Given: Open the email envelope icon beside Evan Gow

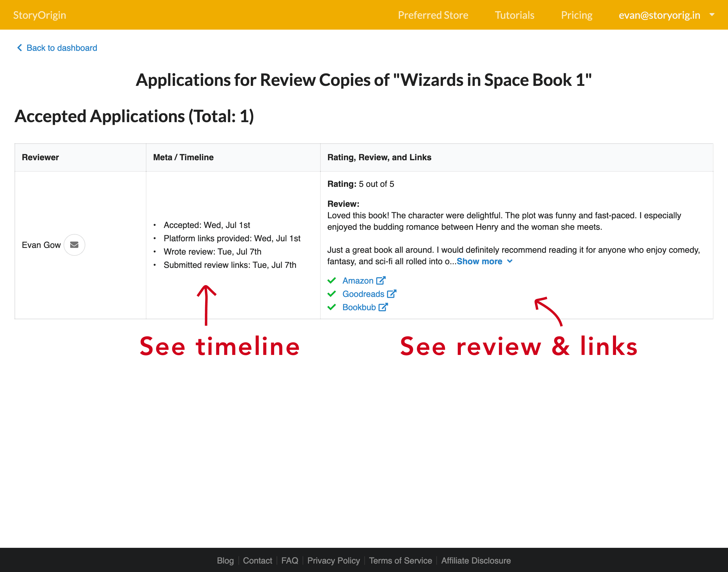Looking at the screenshot, I should [74, 245].
